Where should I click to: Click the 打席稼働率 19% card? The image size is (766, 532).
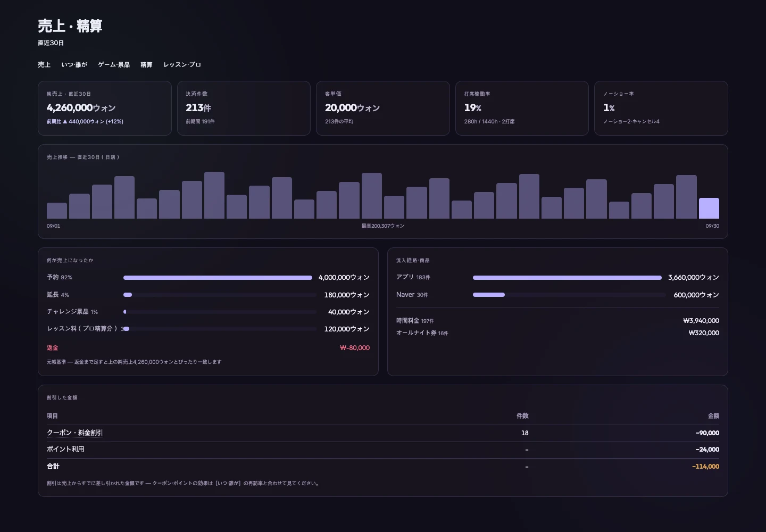[522, 108]
